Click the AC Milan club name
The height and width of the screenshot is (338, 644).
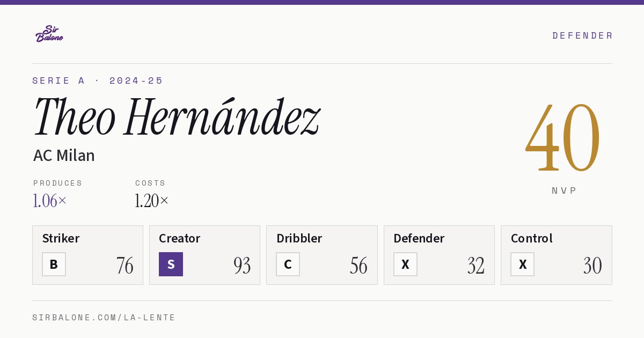pos(64,156)
